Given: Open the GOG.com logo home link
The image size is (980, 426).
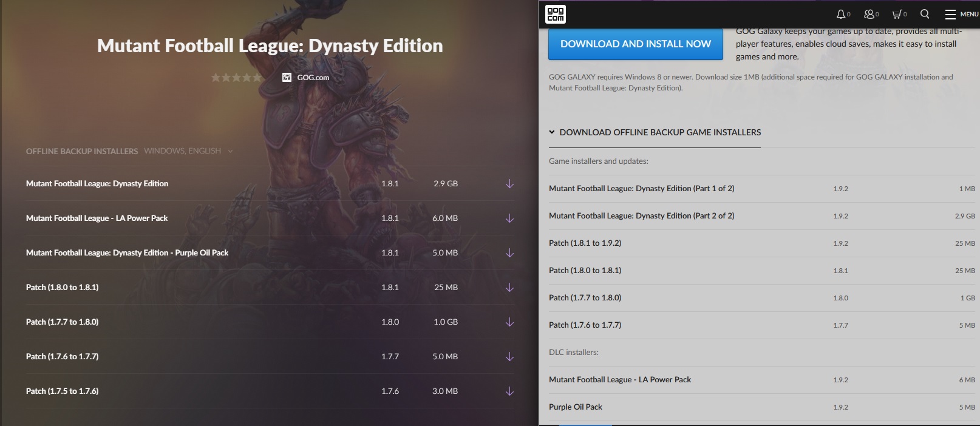Looking at the screenshot, I should pos(555,13).
